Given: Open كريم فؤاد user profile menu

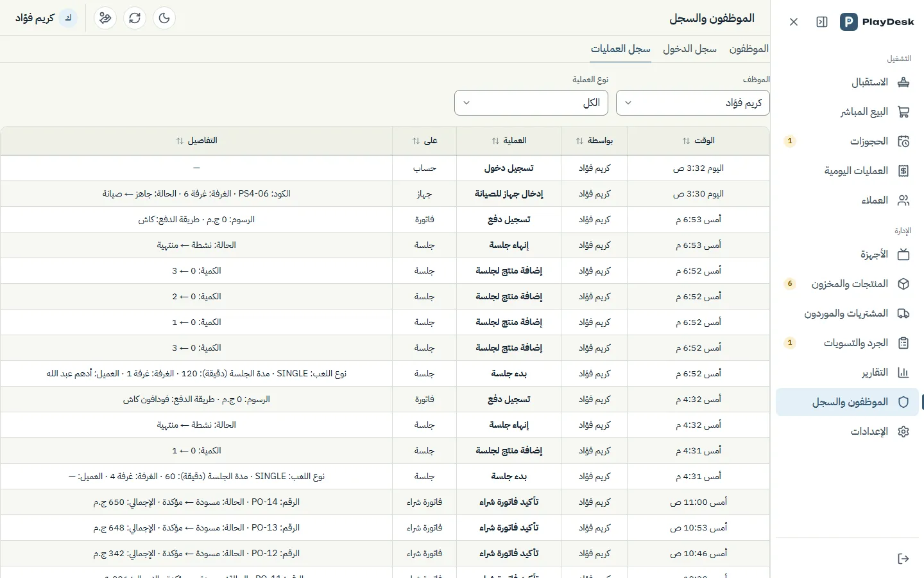Looking at the screenshot, I should [x=46, y=18].
